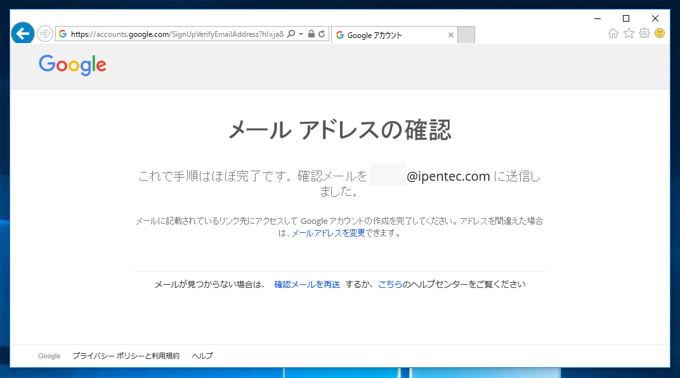Click the Google favicon in address bar

[x=63, y=34]
